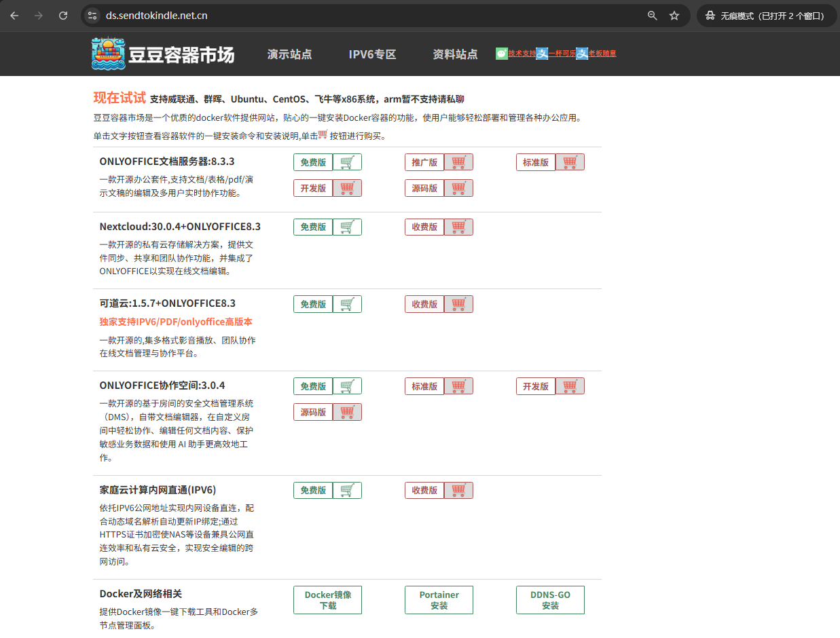This screenshot has height=638, width=840.
Task: Open DDNS-GO安装 button
Action: coord(550,600)
